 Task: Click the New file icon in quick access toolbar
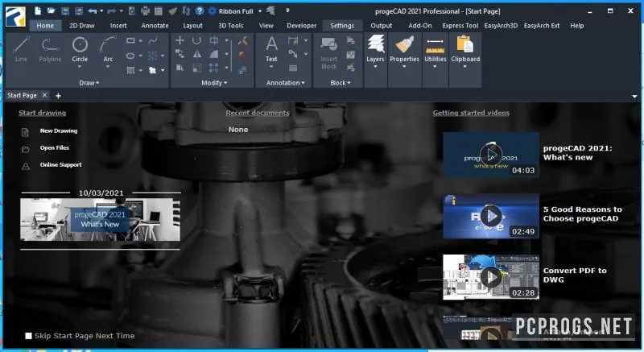pyautogui.click(x=37, y=11)
